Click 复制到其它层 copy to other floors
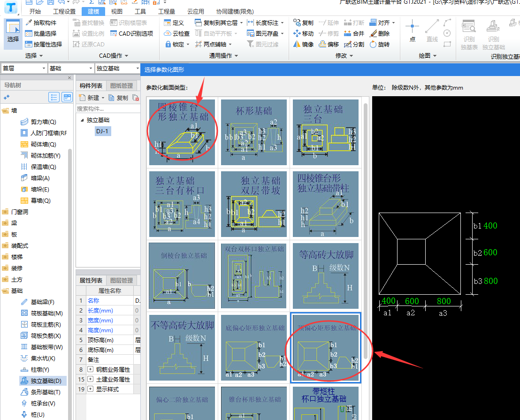 pyautogui.click(x=219, y=23)
